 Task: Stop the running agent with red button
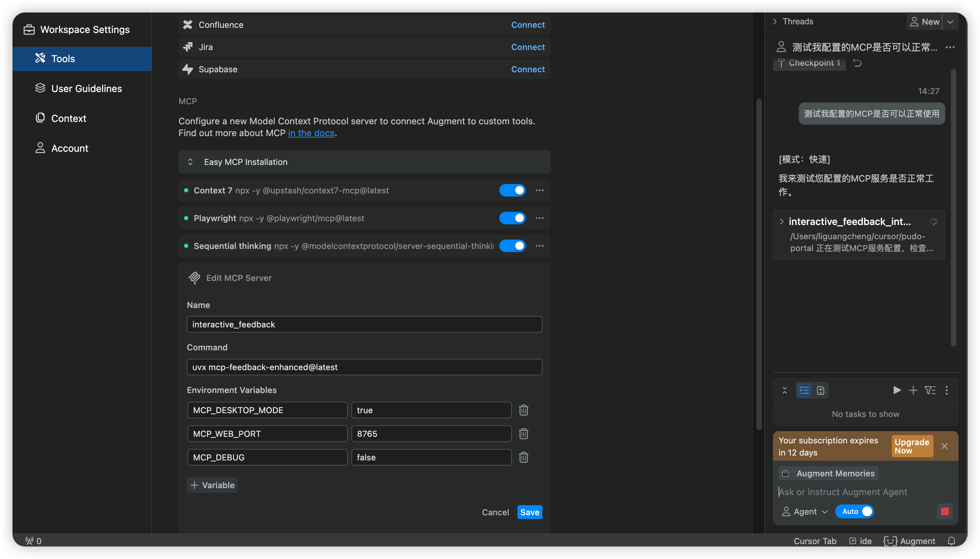coord(945,512)
